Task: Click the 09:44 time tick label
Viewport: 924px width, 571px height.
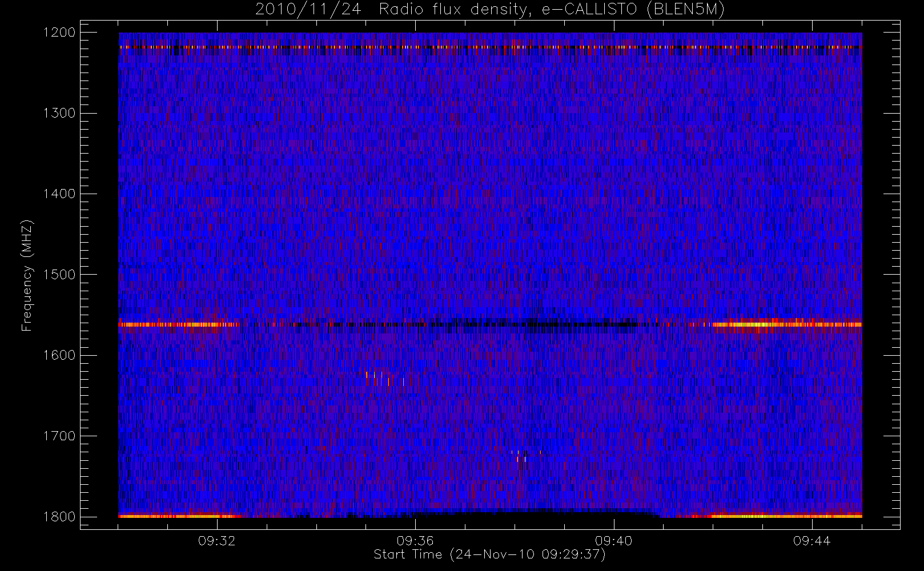Action: pos(811,541)
